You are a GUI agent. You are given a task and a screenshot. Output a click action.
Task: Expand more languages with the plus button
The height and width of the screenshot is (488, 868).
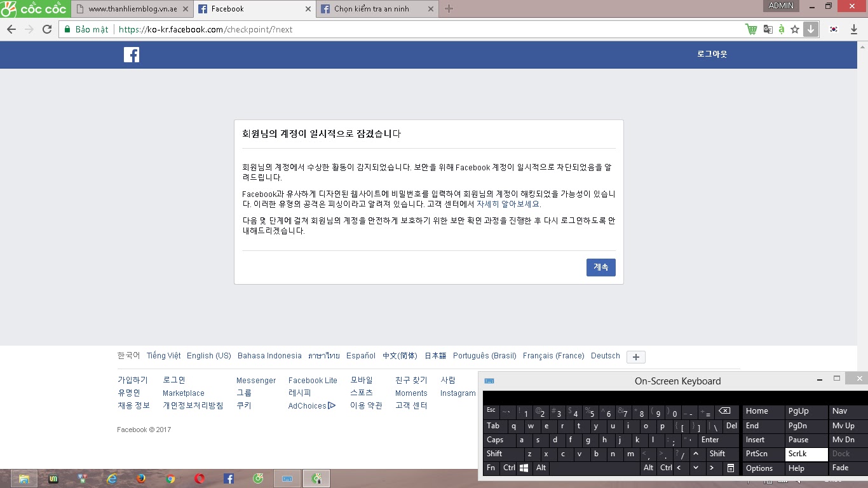(636, 356)
